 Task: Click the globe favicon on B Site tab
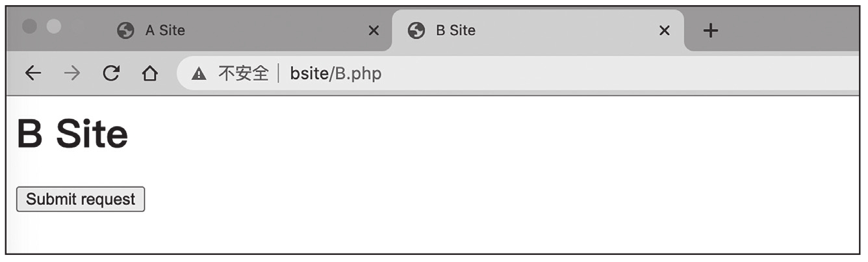pos(416,31)
